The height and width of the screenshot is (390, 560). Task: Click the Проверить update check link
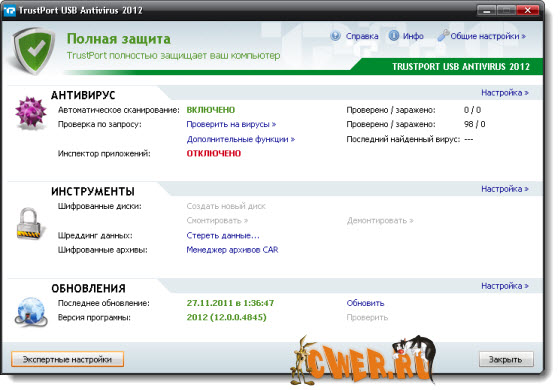click(x=367, y=318)
